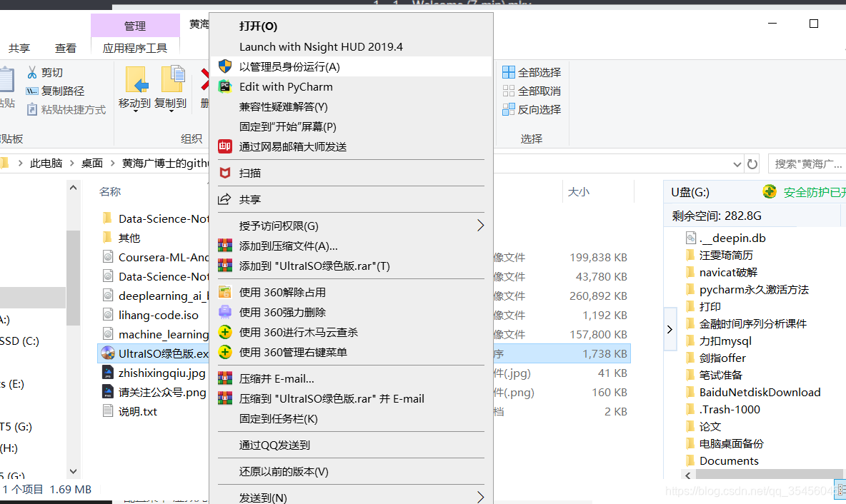Click the UltraISO disc icon in file list
Viewport: 846px width, 504px height.
(x=108, y=353)
